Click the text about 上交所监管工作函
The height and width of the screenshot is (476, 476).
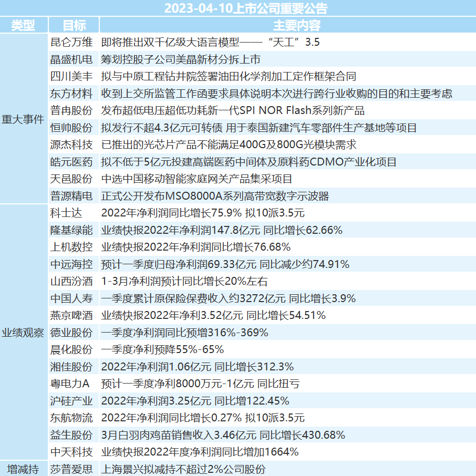[x=276, y=93]
